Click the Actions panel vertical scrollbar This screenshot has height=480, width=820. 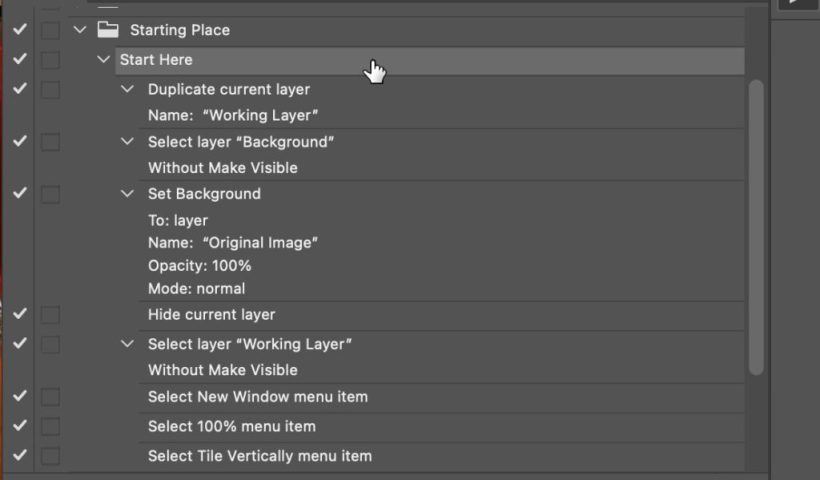tap(756, 228)
